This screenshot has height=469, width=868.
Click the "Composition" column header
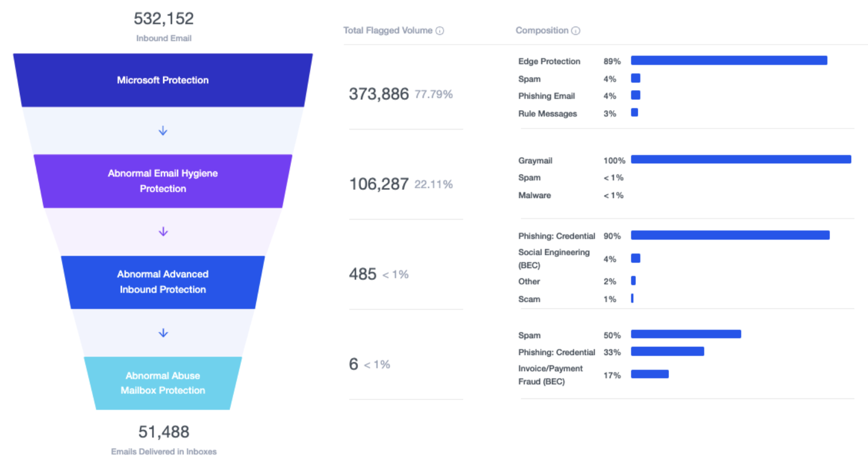(542, 31)
